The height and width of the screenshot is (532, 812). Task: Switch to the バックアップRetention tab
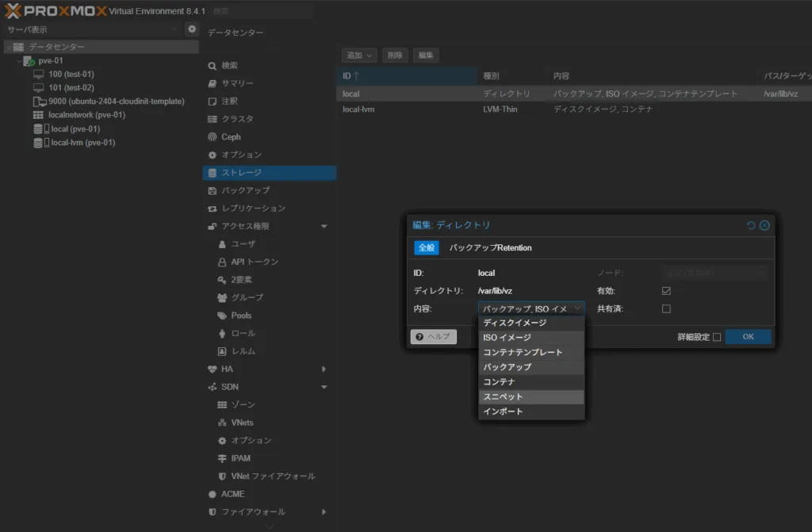(490, 247)
